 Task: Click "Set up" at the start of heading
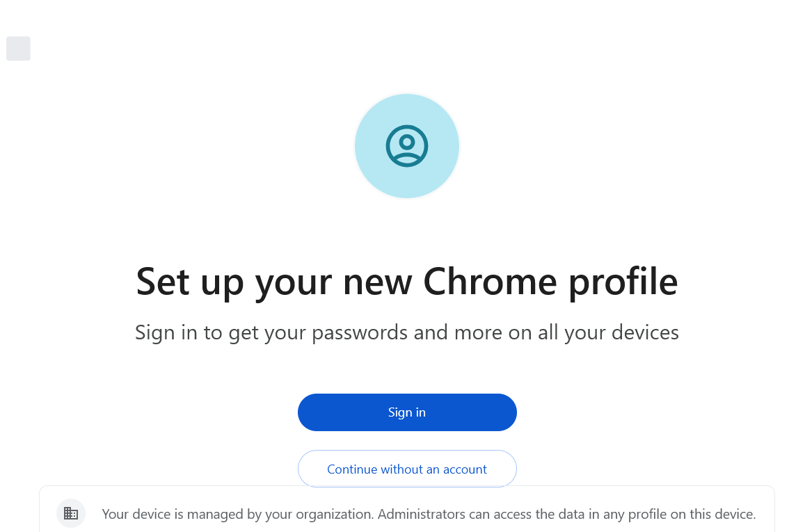[x=189, y=281]
